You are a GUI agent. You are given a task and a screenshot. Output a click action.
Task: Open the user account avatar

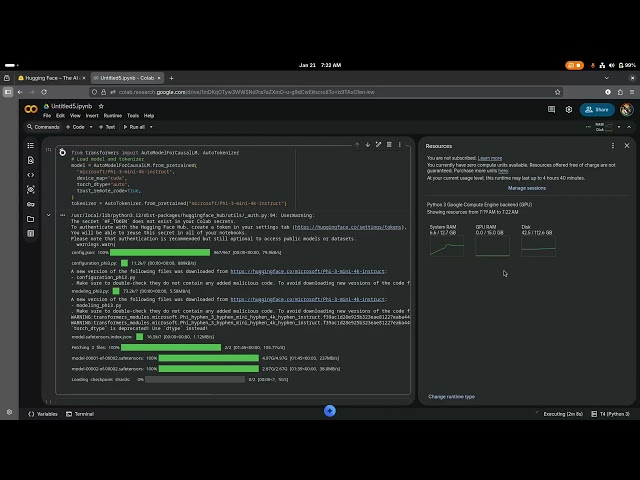(627, 109)
